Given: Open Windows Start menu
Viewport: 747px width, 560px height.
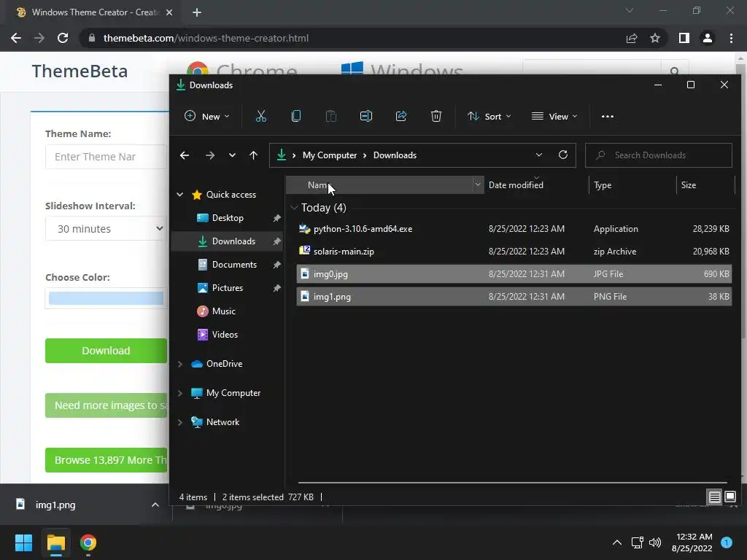Looking at the screenshot, I should point(23,542).
